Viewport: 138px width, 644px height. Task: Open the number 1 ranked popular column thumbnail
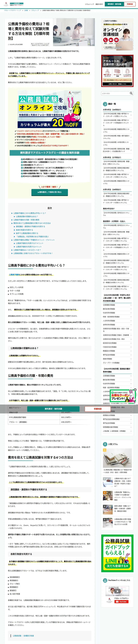coord(117,458)
